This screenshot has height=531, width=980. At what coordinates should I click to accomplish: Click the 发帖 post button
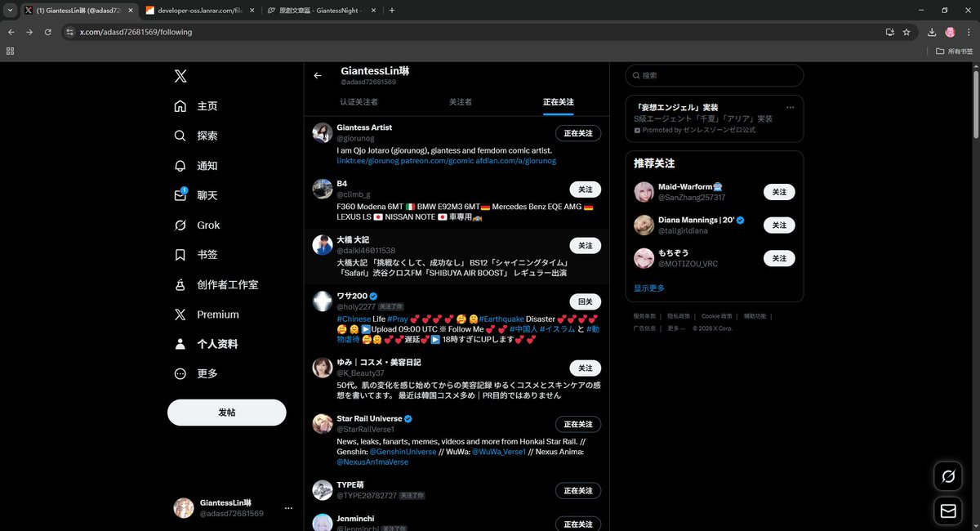coord(226,412)
